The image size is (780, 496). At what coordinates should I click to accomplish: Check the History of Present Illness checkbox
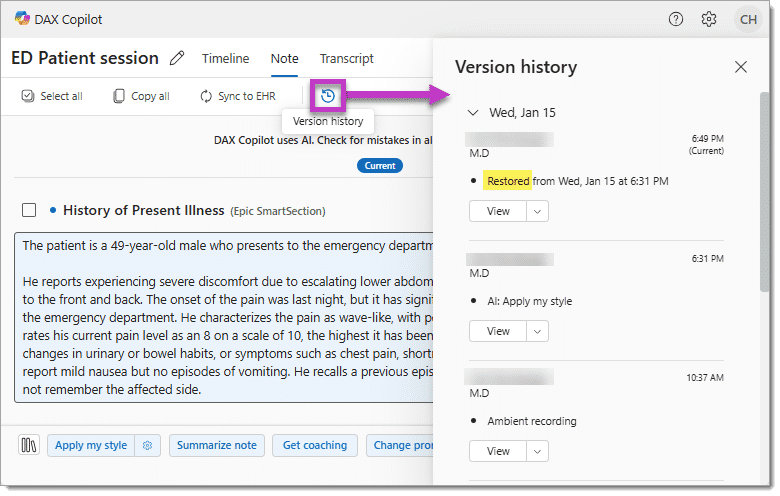tap(29, 210)
